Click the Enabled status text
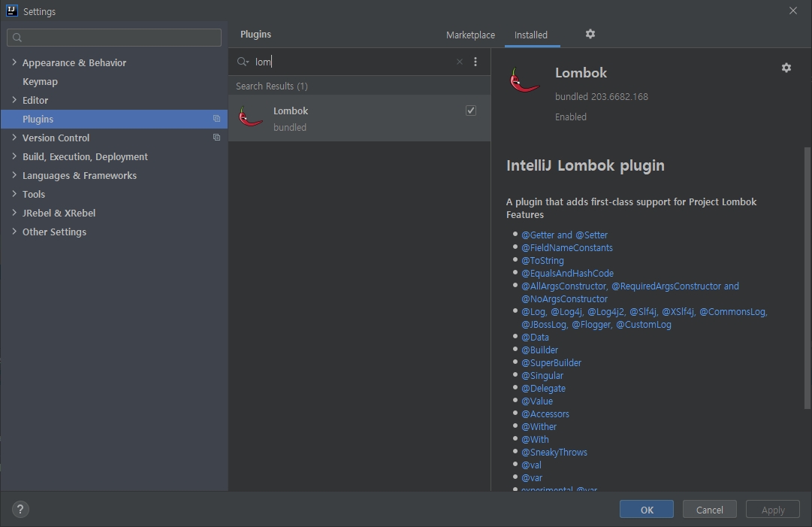 pyautogui.click(x=571, y=117)
